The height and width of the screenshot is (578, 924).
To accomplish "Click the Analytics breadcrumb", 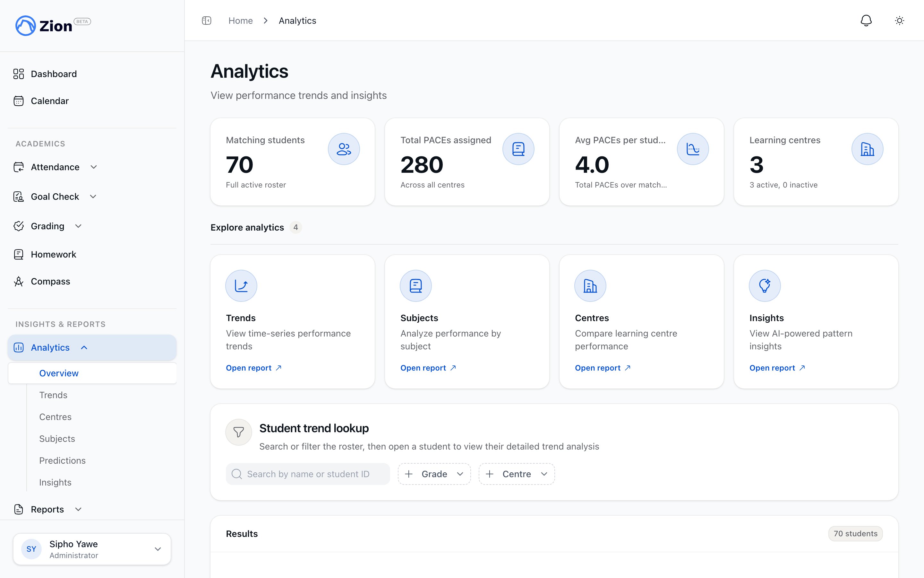I will [x=297, y=21].
